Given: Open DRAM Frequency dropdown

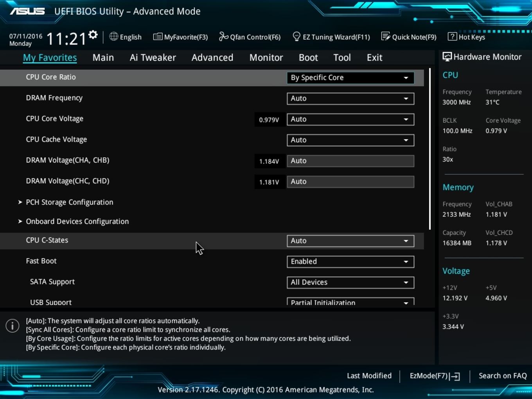Looking at the screenshot, I should [x=350, y=98].
